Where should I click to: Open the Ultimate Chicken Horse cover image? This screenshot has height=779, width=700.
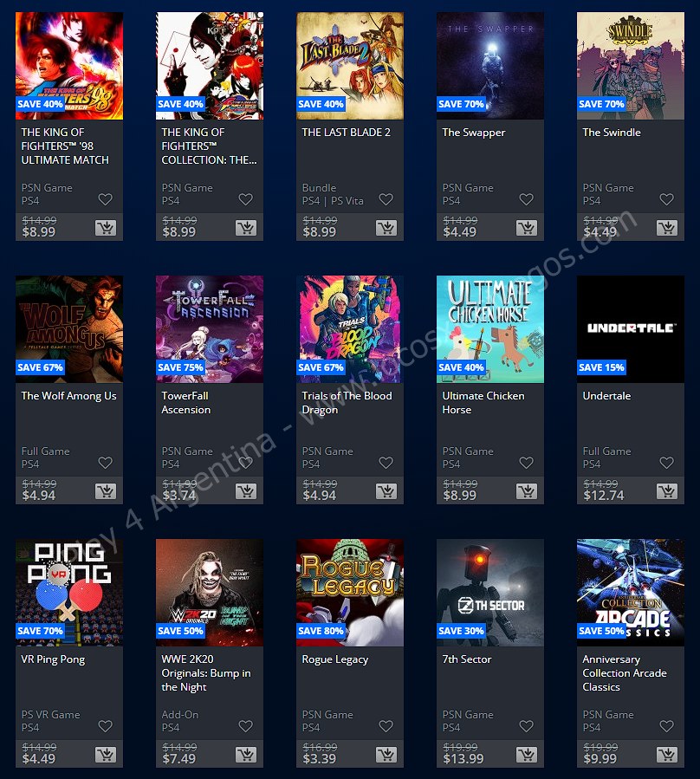(490, 329)
